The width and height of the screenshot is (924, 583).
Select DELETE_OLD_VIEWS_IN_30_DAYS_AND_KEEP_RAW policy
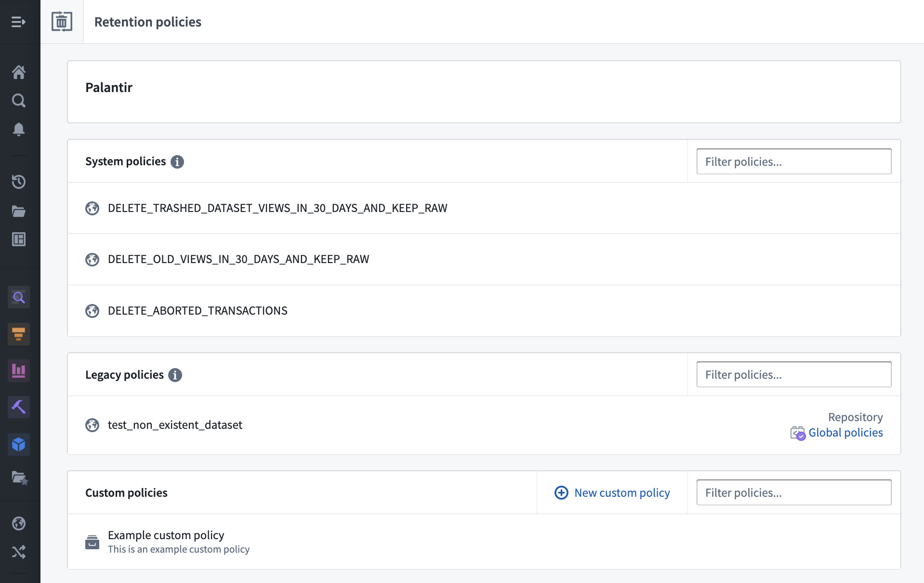coord(484,260)
